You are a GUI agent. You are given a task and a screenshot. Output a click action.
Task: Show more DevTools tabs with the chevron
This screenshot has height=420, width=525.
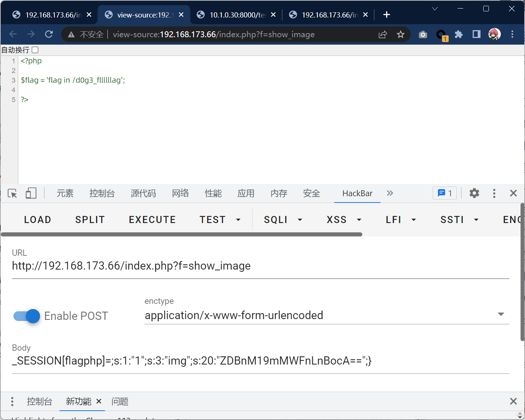(390, 193)
